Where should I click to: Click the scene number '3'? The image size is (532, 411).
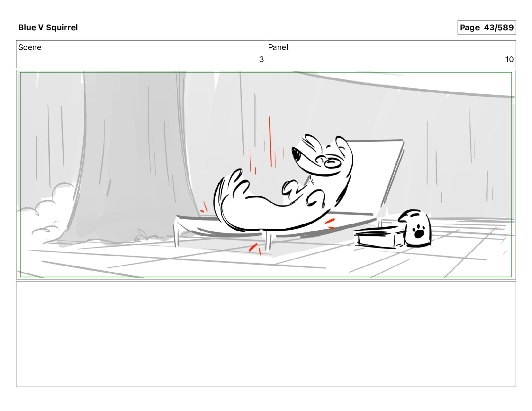click(x=261, y=59)
